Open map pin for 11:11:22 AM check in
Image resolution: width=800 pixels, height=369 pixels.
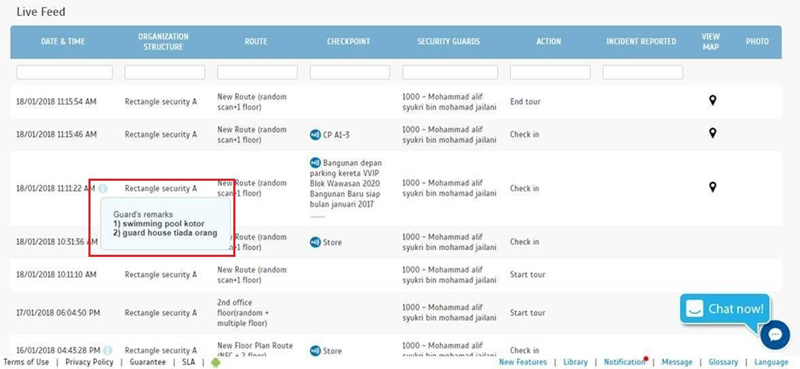(712, 187)
